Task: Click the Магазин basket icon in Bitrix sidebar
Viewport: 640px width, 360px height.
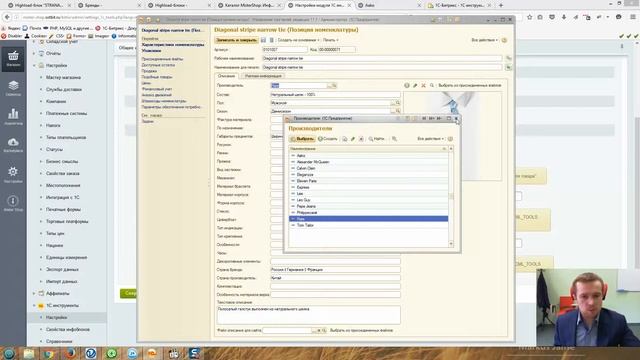Action: tap(13, 59)
